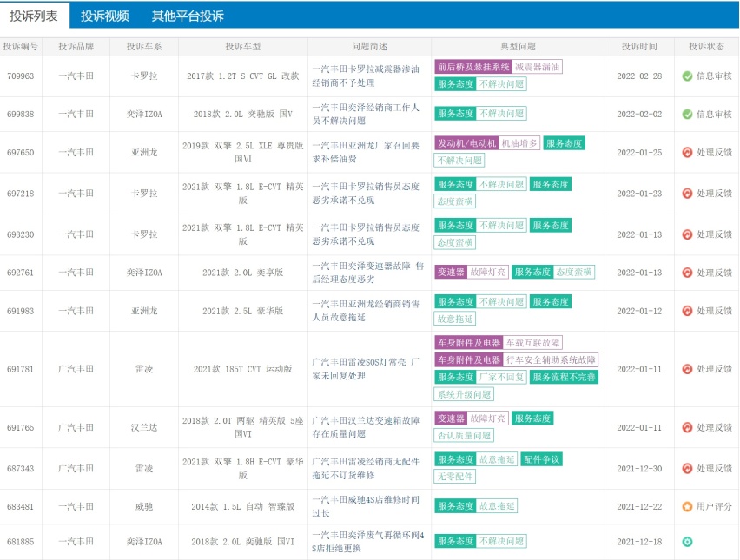Image resolution: width=740 pixels, height=560 pixels.
Task: Click the 发动机/电动机 purple tag
Action: 466,143
